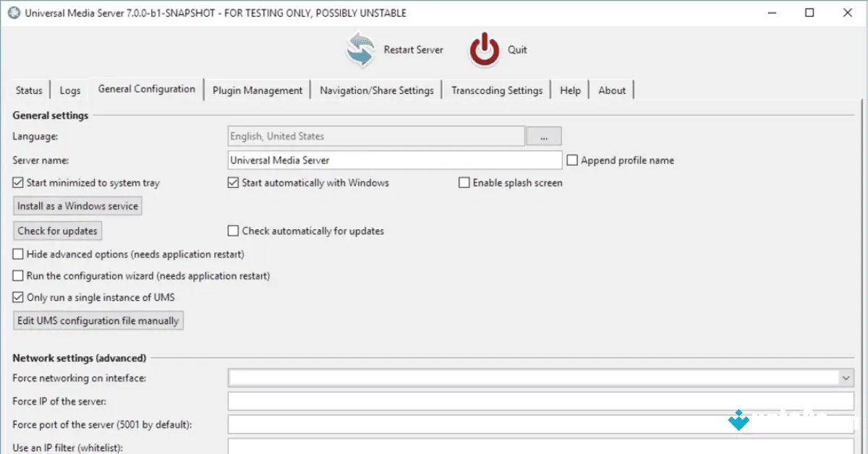Toggle Hide advanced options
This screenshot has height=454, width=868.
coord(17,254)
